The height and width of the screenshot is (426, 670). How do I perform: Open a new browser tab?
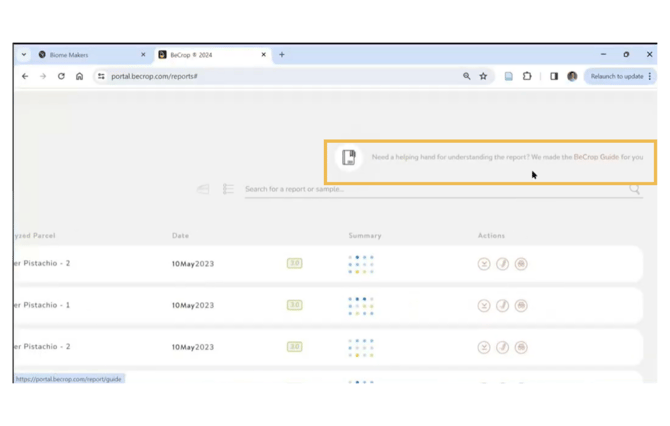(x=282, y=55)
